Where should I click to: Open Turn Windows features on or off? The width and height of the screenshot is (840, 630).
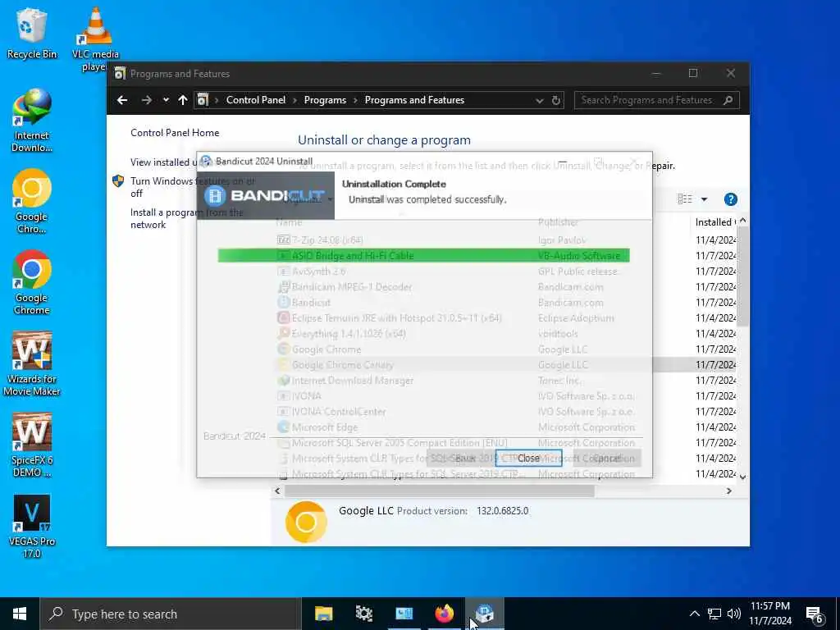point(192,187)
